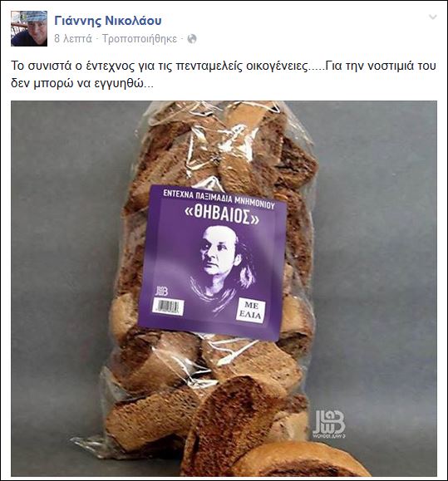This screenshot has width=448, height=481.
Task: Click the small logo on the purple label
Action: 161,291
